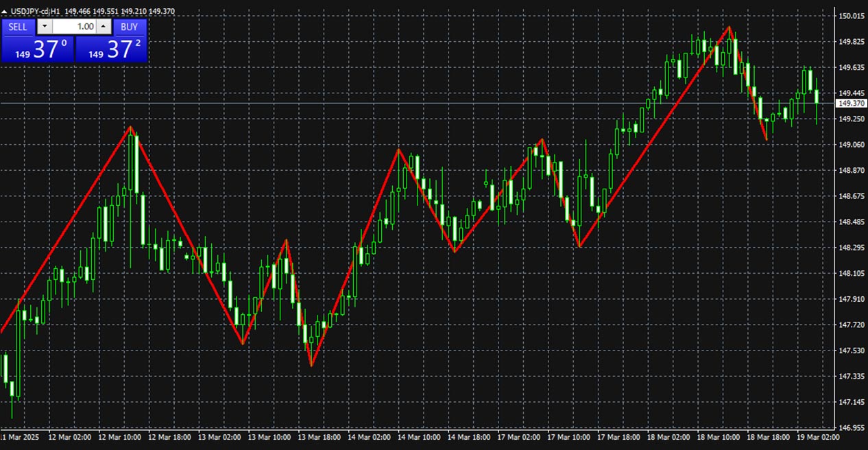The image size is (868, 450).
Task: Select the 14 Mar 02:00 time label
Action: pyautogui.click(x=369, y=437)
